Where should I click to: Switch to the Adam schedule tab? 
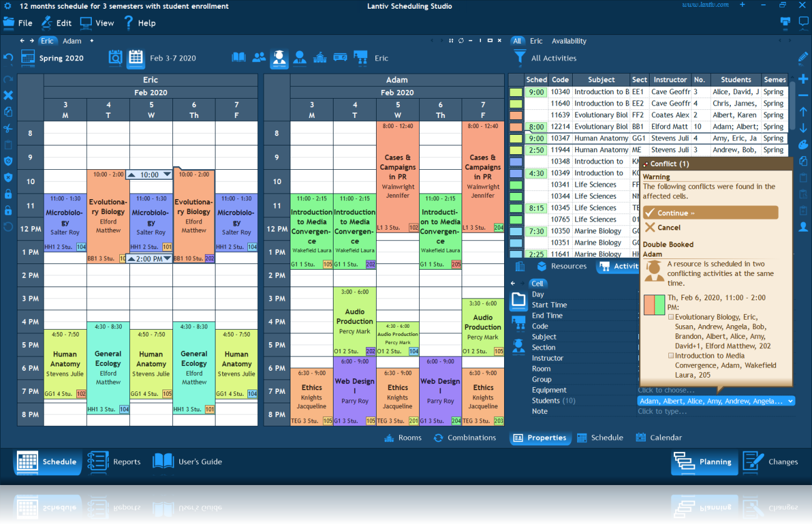[72, 41]
